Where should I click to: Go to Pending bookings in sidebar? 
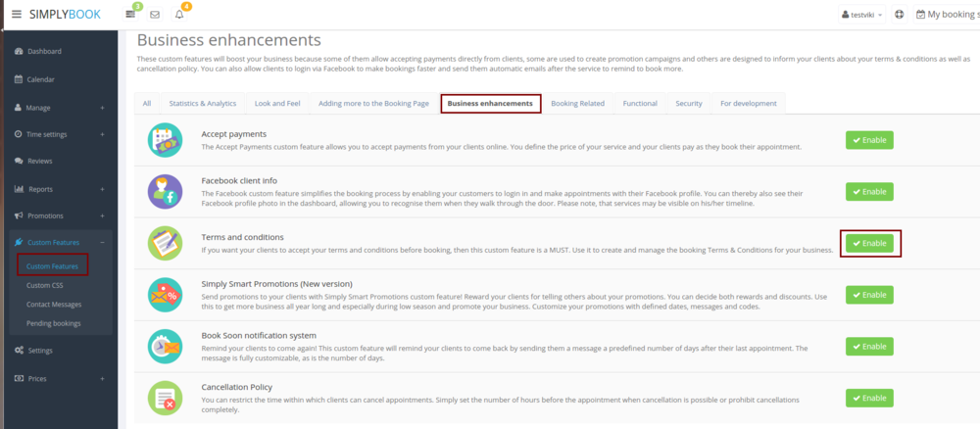(54, 322)
